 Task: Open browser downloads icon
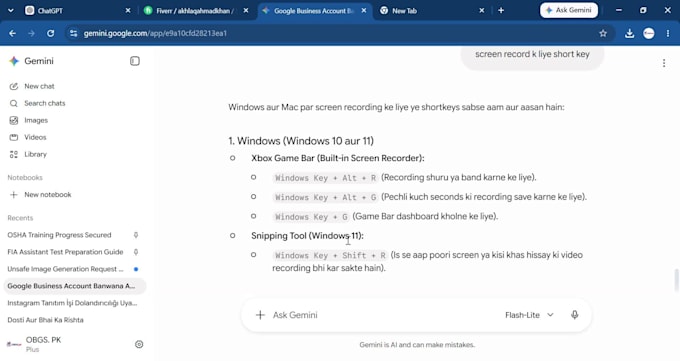629,33
